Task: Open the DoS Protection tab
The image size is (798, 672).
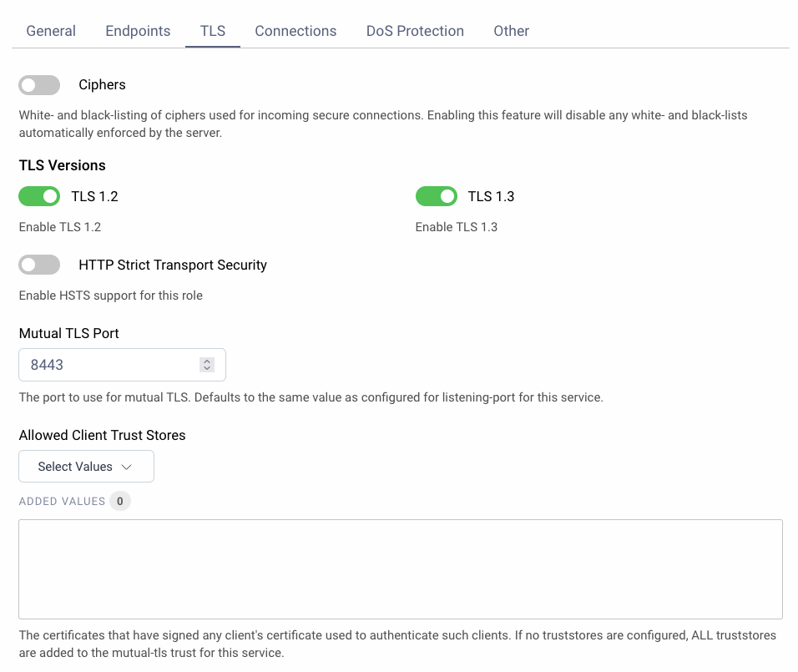Action: click(415, 31)
